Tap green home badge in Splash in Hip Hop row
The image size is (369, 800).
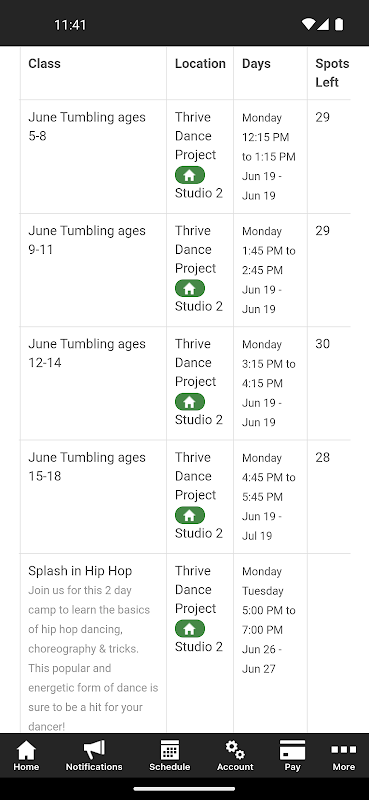pyautogui.click(x=190, y=628)
